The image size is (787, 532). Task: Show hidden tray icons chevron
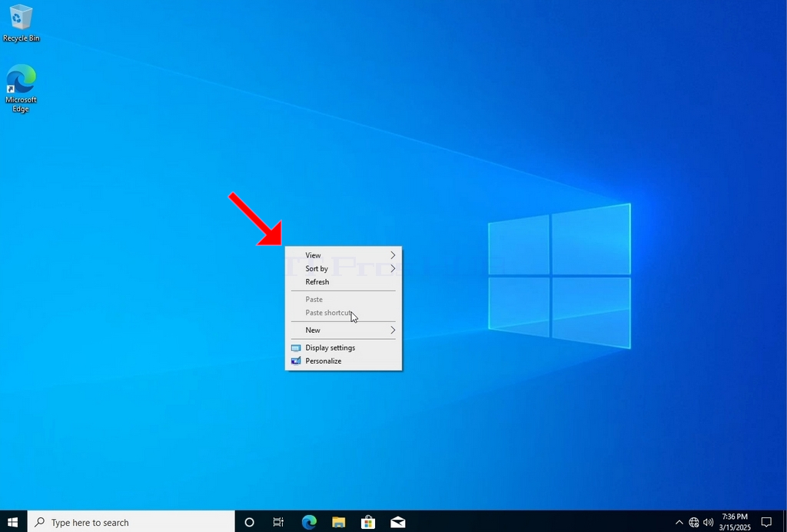[679, 522]
